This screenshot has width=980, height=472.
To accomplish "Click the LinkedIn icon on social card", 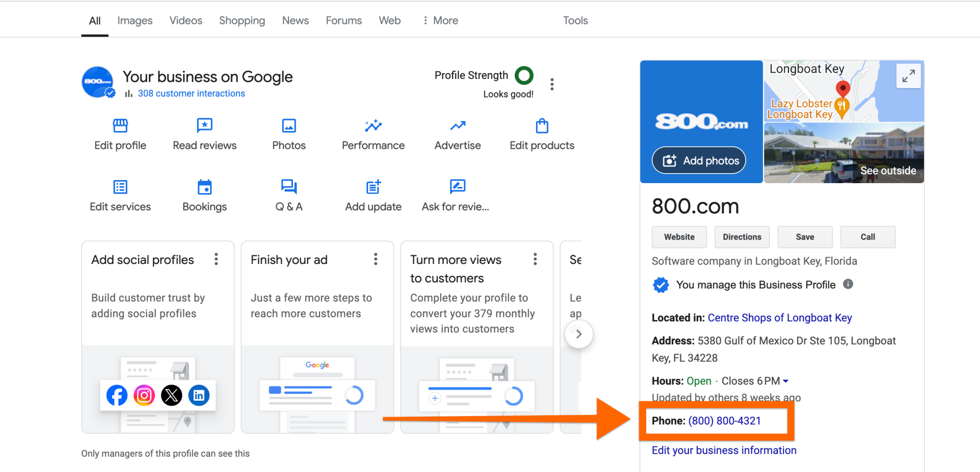I will [x=199, y=395].
